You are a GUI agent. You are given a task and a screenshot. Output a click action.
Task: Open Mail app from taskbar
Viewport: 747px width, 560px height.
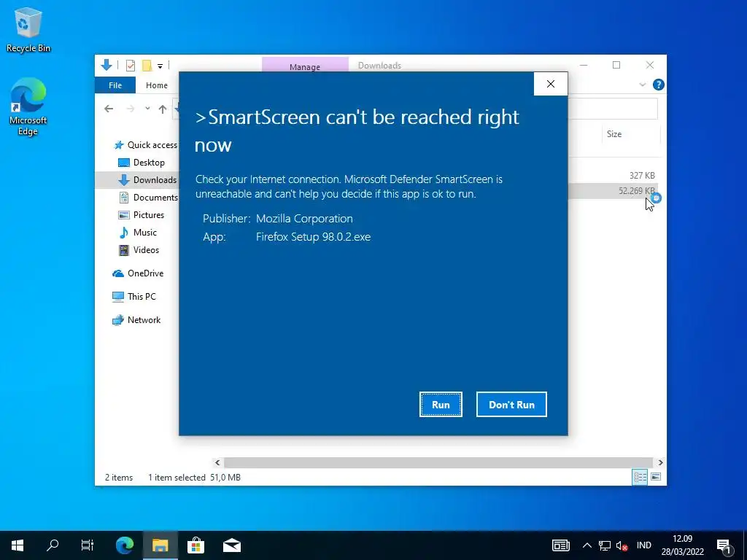231,545
